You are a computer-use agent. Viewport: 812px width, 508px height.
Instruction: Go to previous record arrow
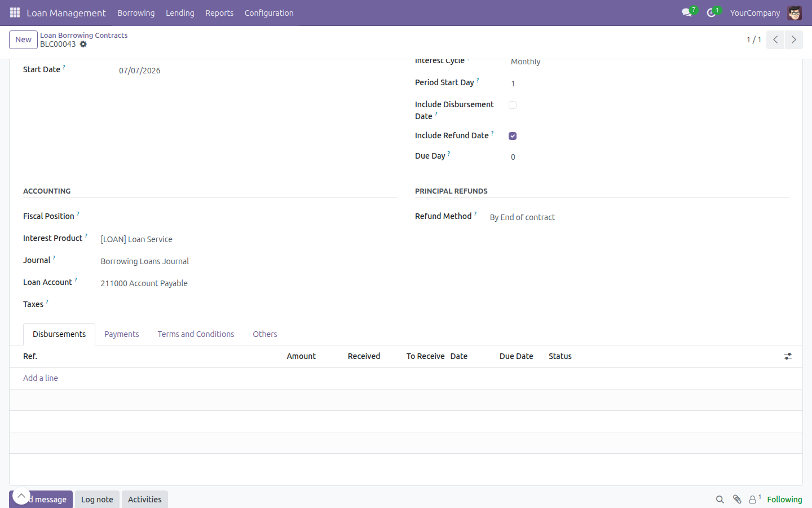coord(775,40)
